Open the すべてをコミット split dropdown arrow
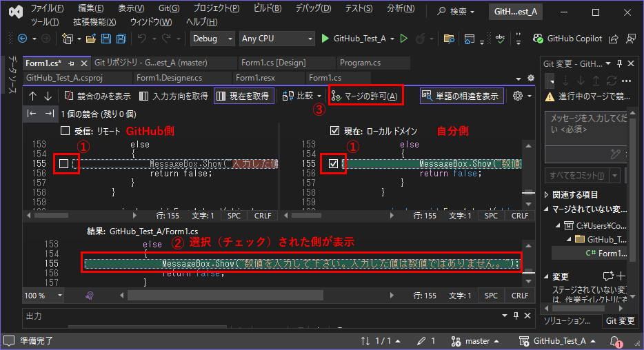644x350 pixels. pyautogui.click(x=615, y=176)
